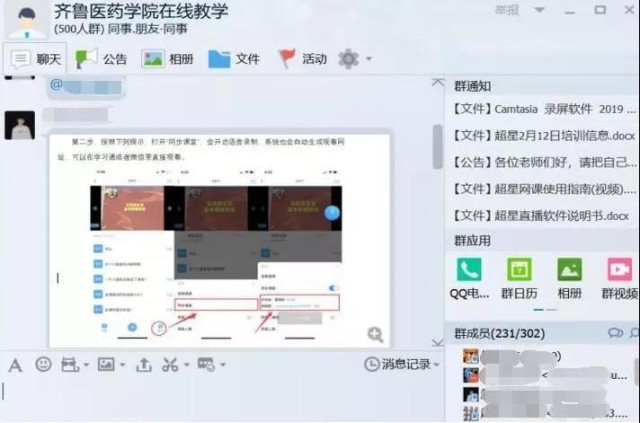Click the third member avatar in list
The height and width of the screenshot is (423, 640).
tap(471, 394)
